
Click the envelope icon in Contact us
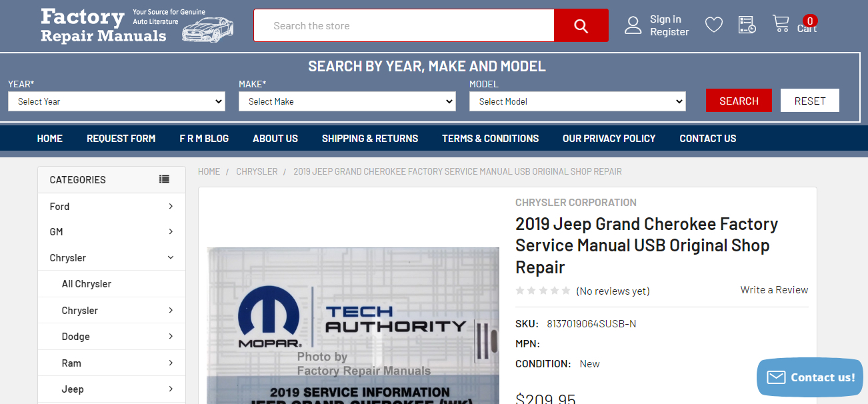(776, 377)
